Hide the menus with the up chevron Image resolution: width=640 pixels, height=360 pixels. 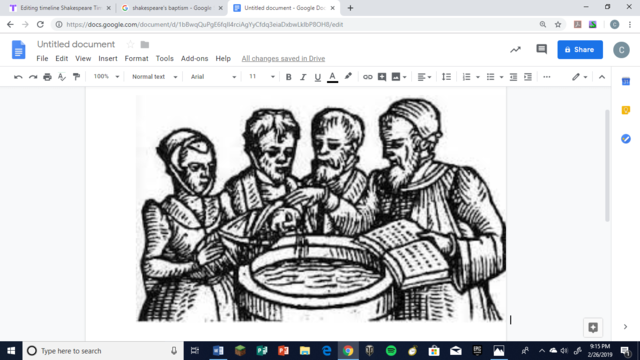pyautogui.click(x=602, y=77)
